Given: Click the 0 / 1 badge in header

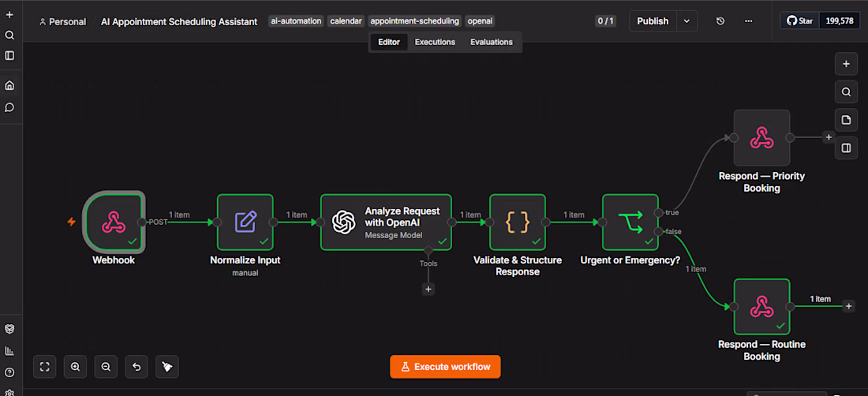Looking at the screenshot, I should coord(605,21).
